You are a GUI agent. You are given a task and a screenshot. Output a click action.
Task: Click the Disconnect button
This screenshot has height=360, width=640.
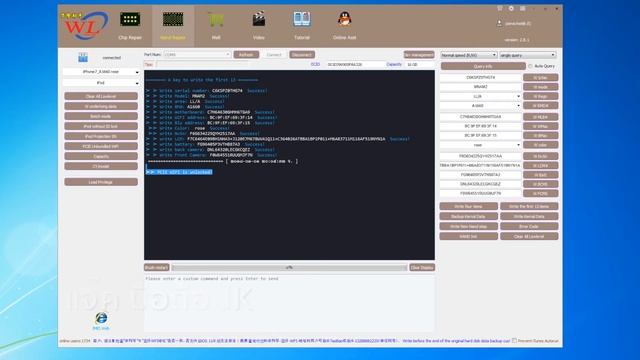click(302, 55)
